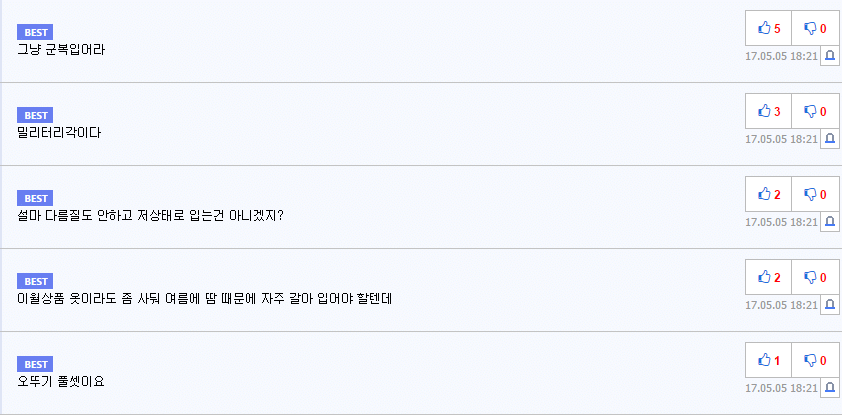Report the comment '그냥 군복입어라'
The image size is (842, 415).
pos(829,56)
